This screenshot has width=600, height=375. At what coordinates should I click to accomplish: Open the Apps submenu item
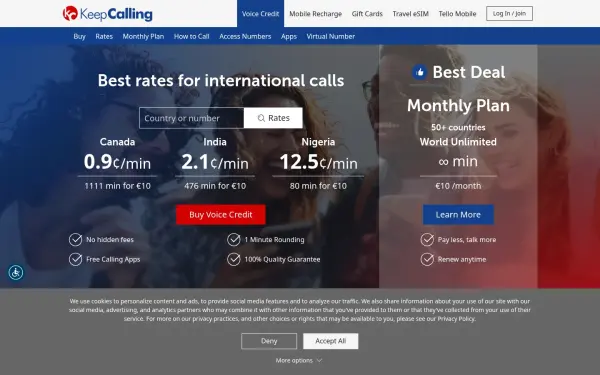point(289,36)
